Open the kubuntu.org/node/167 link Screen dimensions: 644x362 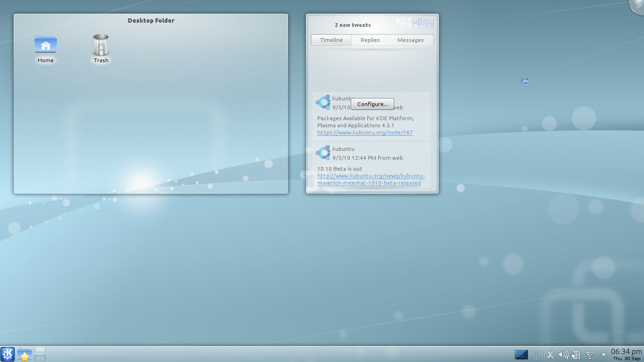click(x=365, y=133)
